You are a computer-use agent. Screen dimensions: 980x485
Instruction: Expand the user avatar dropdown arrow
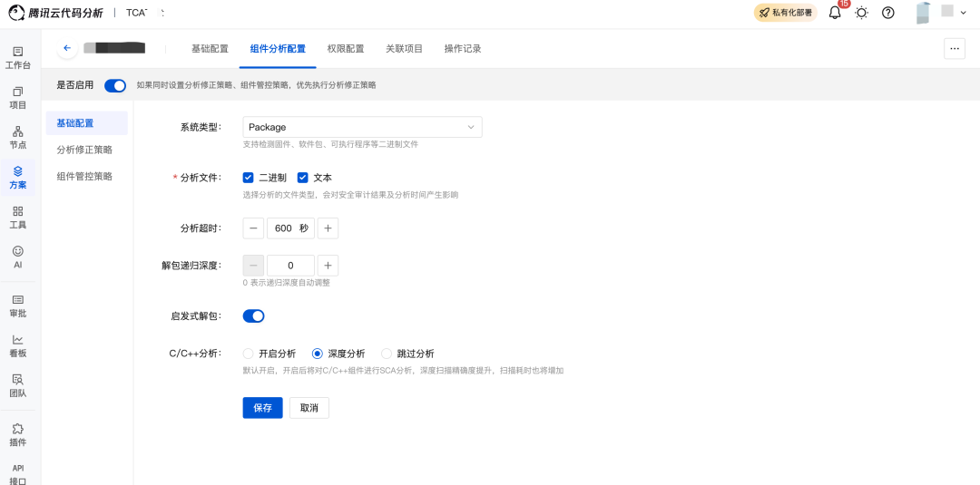tap(963, 13)
